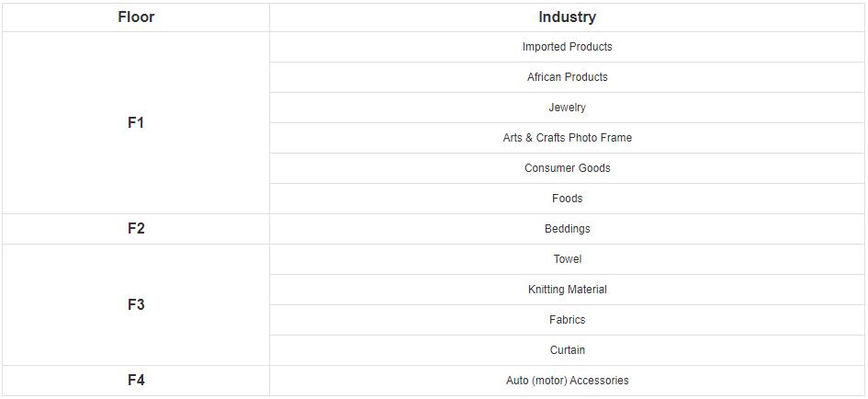
Task: Select the Curtain row
Action: (x=567, y=350)
